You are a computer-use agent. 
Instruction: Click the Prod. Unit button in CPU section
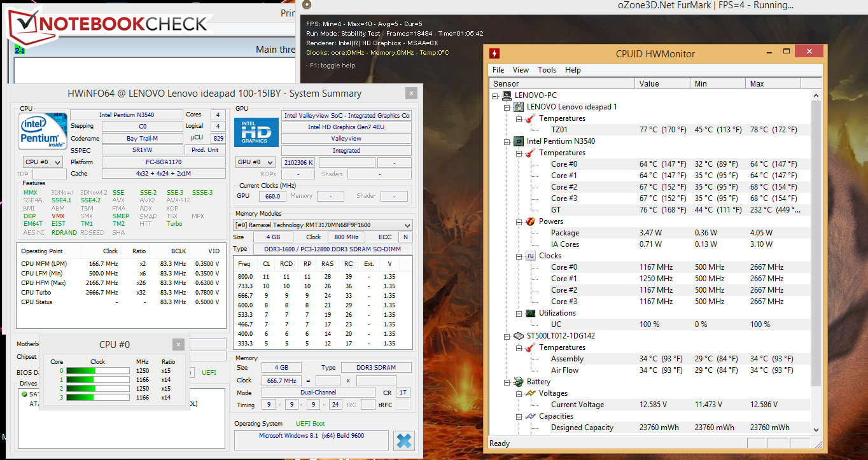(x=205, y=150)
